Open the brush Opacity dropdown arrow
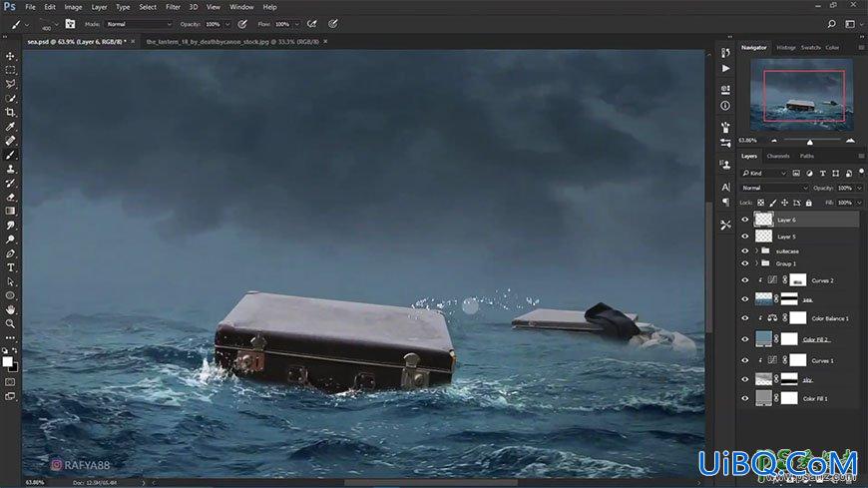Screen dimensions: 868x488 [226, 24]
